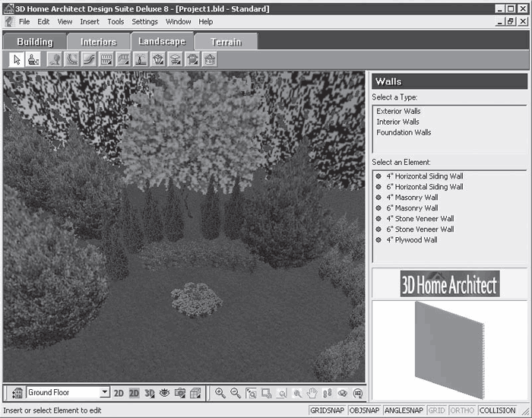Open the Help menu
The image size is (532, 418).
coord(206,22)
